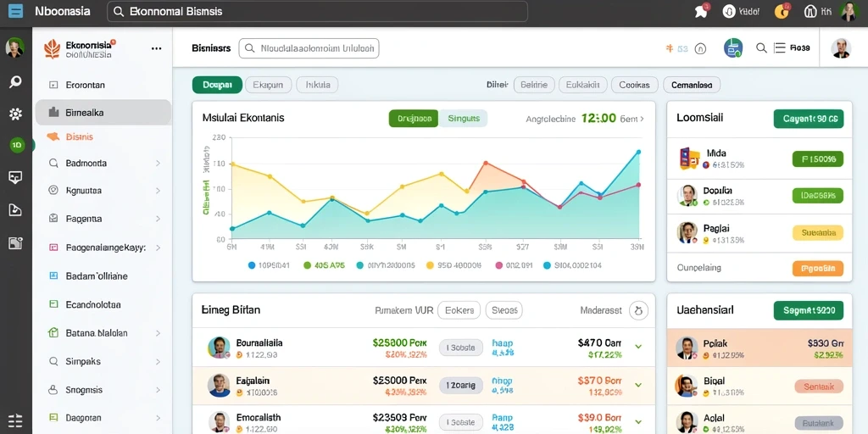
Task: Select the magnifier icon in dark left rail
Action: [15, 82]
